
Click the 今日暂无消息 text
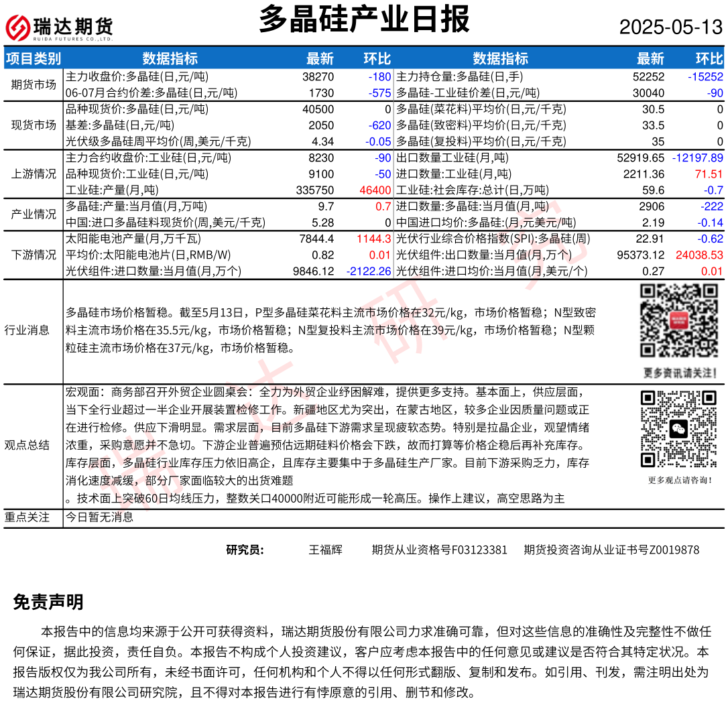point(99,517)
